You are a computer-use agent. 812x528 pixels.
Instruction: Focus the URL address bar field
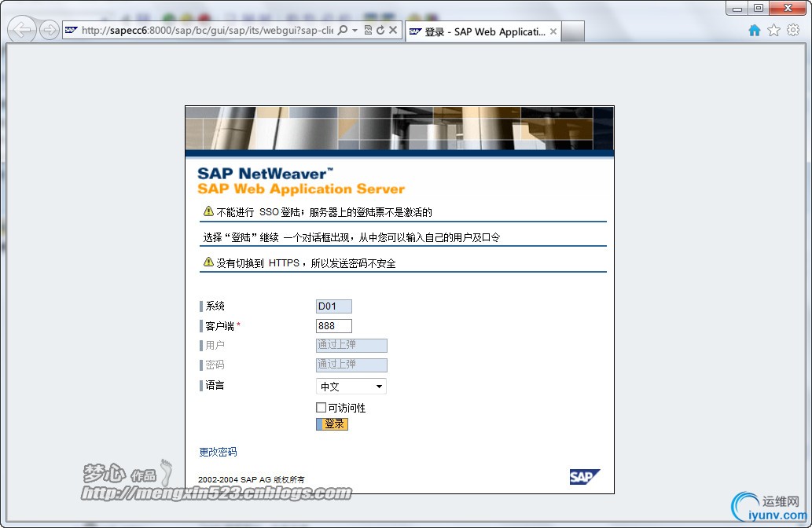tap(208, 31)
